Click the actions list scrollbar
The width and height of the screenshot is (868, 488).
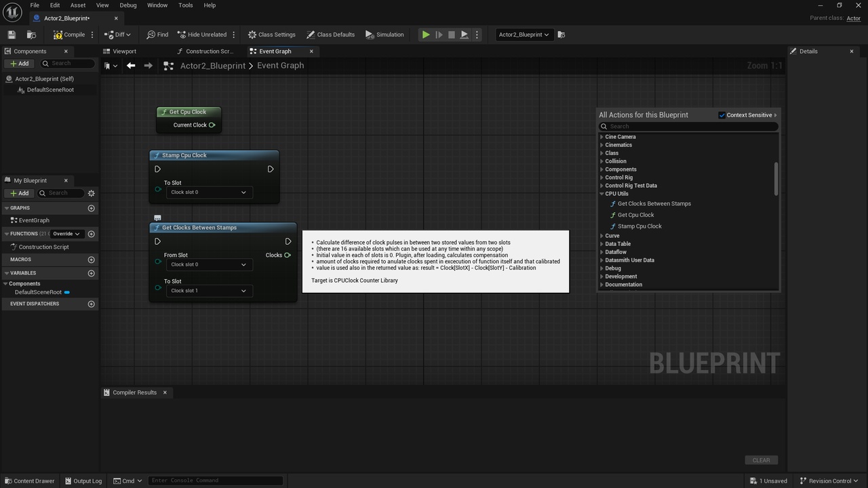tap(776, 180)
